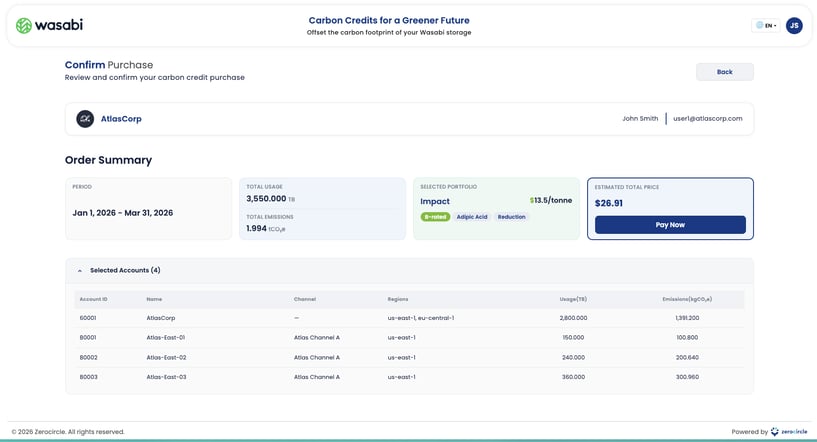817x442 pixels.
Task: Select account ID 80003 cell
Action: click(x=88, y=377)
